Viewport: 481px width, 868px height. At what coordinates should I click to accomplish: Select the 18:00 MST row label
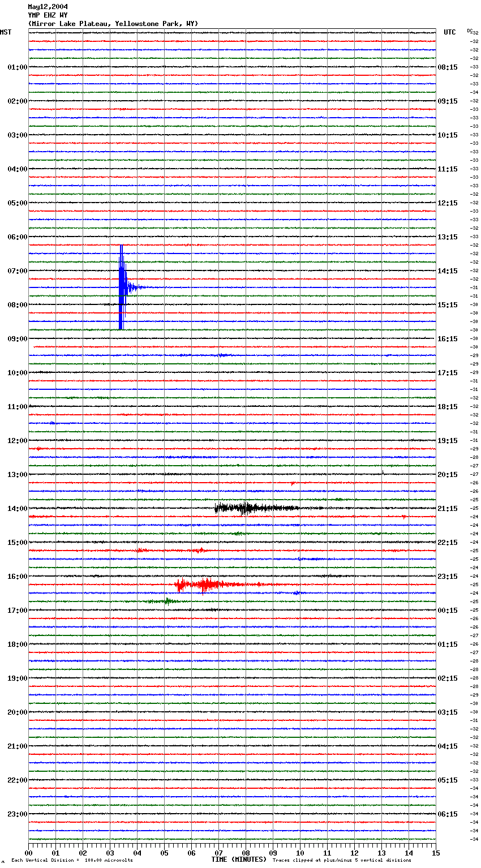[x=18, y=644]
